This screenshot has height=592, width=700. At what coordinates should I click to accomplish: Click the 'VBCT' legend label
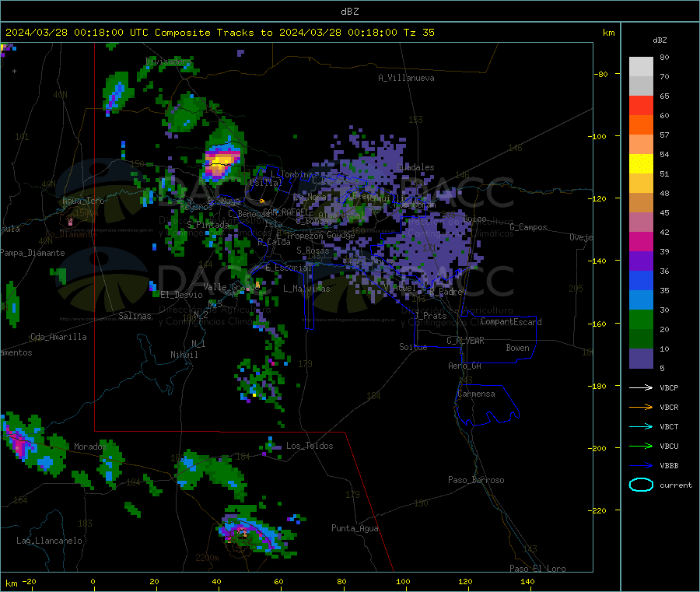[x=669, y=427]
